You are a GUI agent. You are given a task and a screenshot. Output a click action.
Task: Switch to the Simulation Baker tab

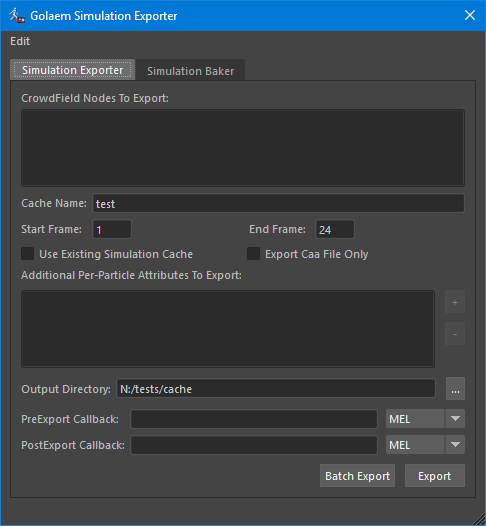191,71
